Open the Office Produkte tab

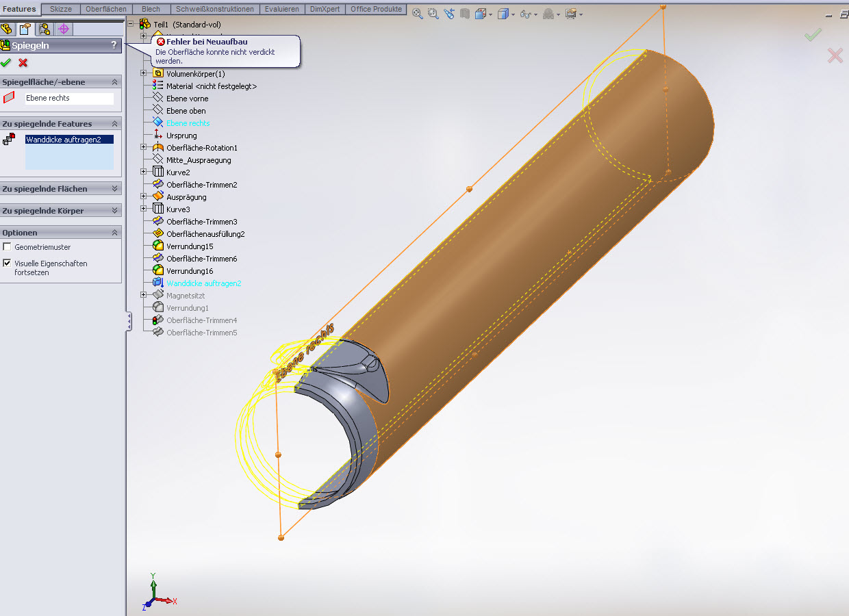point(377,9)
